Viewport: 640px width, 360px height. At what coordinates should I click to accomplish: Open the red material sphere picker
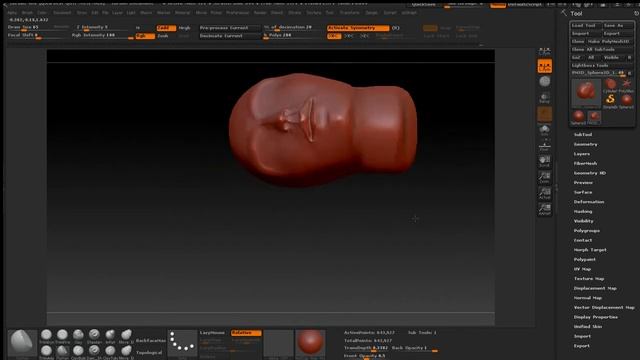[310, 343]
